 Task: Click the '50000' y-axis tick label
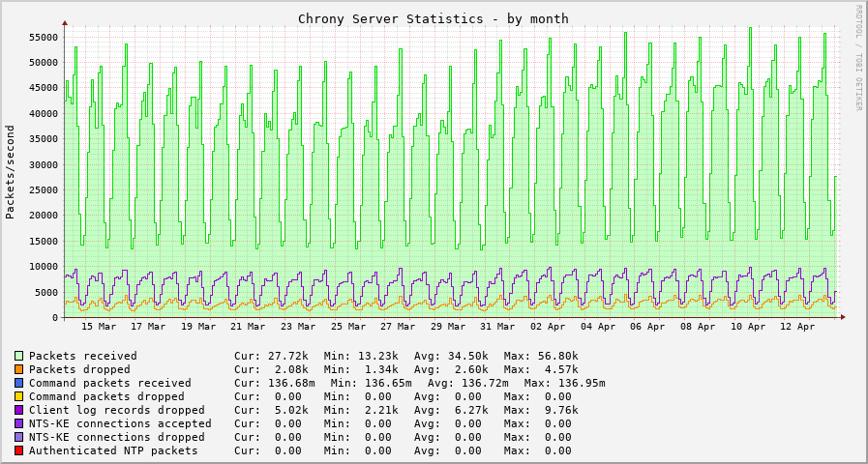click(44, 63)
